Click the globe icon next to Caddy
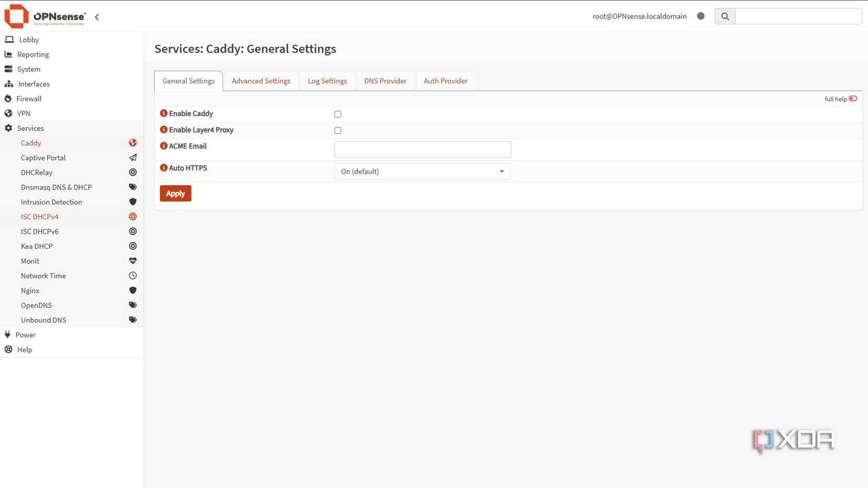868x488 pixels. tap(133, 142)
